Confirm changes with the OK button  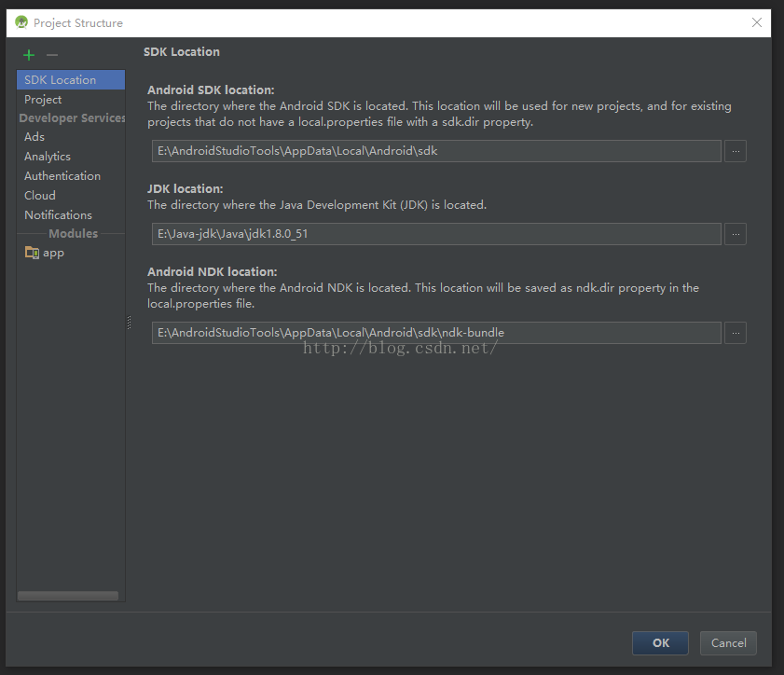coord(660,643)
